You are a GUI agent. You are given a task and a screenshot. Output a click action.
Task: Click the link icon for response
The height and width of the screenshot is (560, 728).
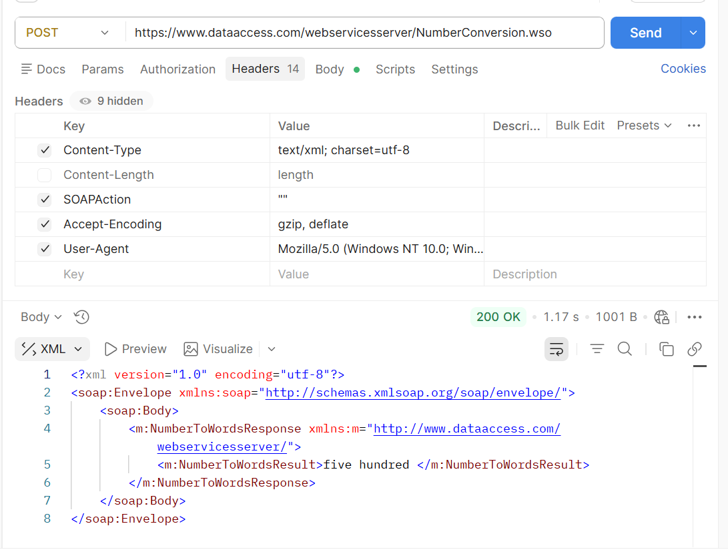click(x=695, y=348)
